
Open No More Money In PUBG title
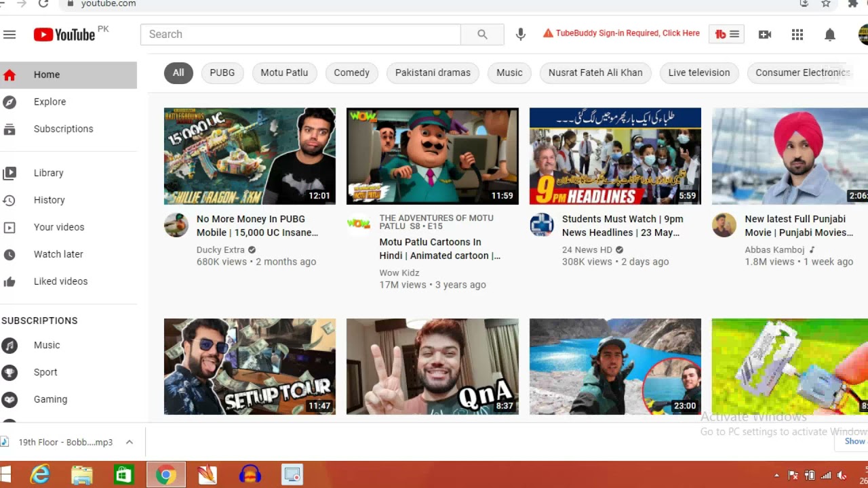[x=257, y=226]
